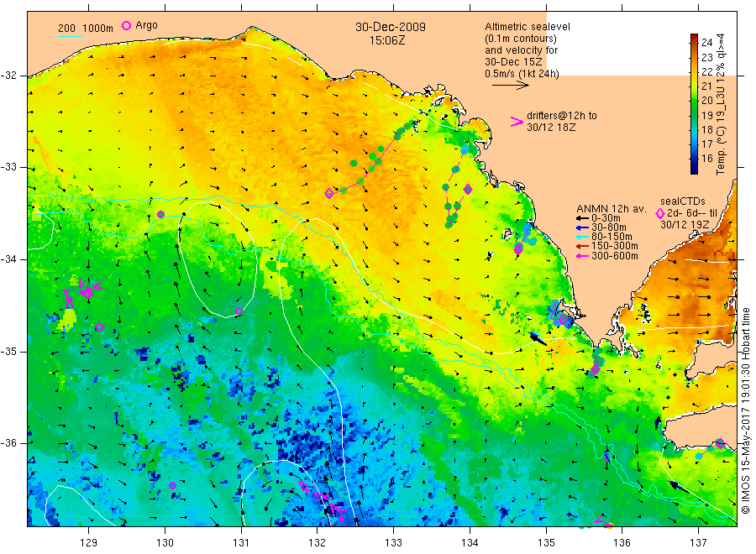Click the colour bar value '16'
The width and height of the screenshot is (756, 554).
(x=706, y=158)
